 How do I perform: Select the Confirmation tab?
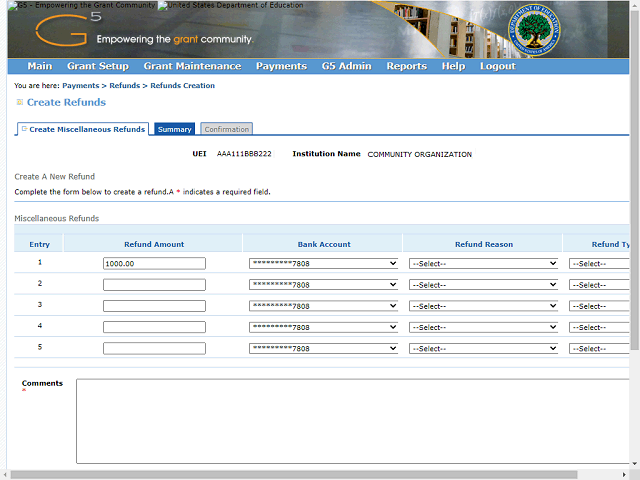tap(227, 129)
